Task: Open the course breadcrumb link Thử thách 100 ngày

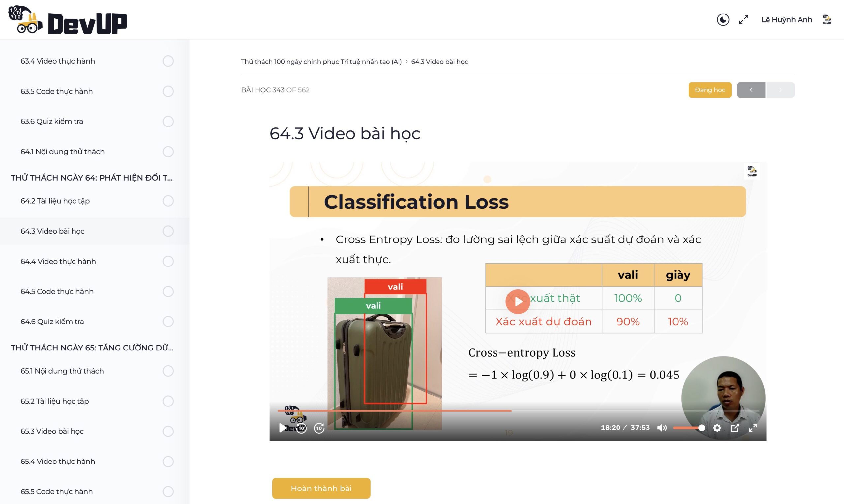Action: point(321,62)
